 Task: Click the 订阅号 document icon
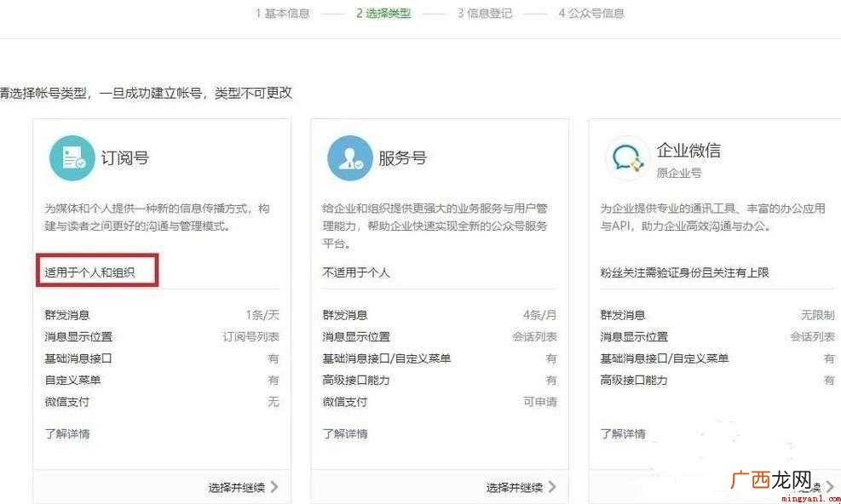tap(72, 157)
